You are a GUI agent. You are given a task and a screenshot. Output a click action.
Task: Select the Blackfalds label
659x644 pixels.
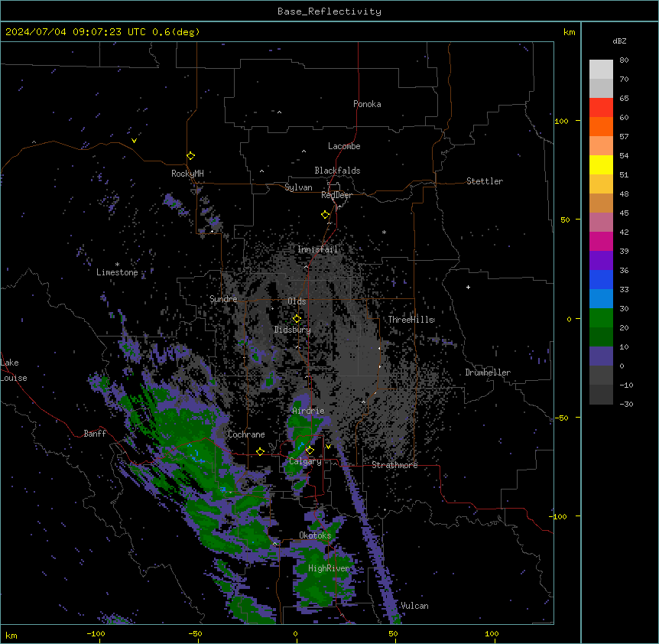tap(337, 171)
